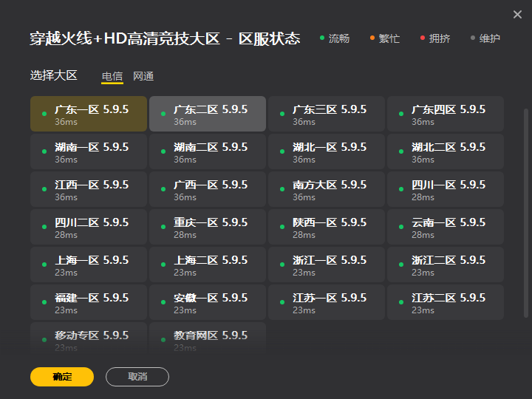532x399 pixels.
Task: Click the dialog title 区服状态 text
Action: (x=270, y=38)
